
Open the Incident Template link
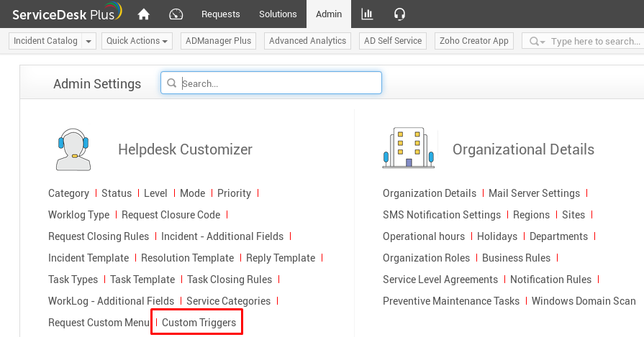89,258
